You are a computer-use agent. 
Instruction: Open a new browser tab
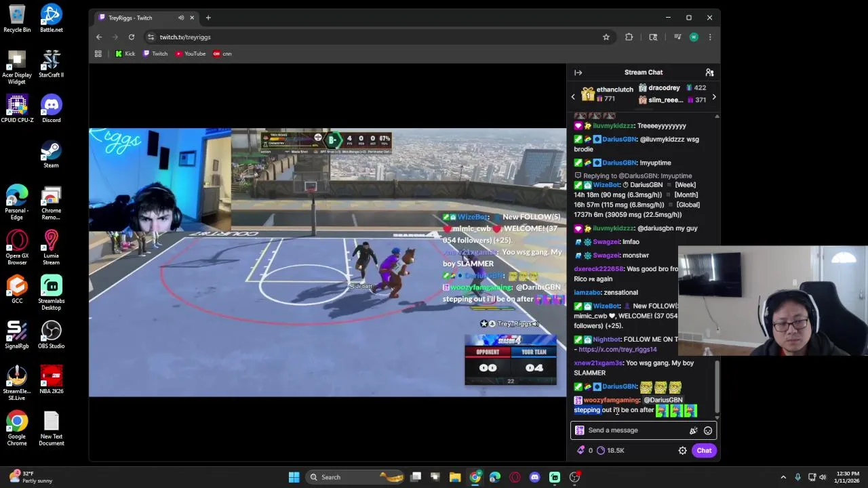[208, 18]
